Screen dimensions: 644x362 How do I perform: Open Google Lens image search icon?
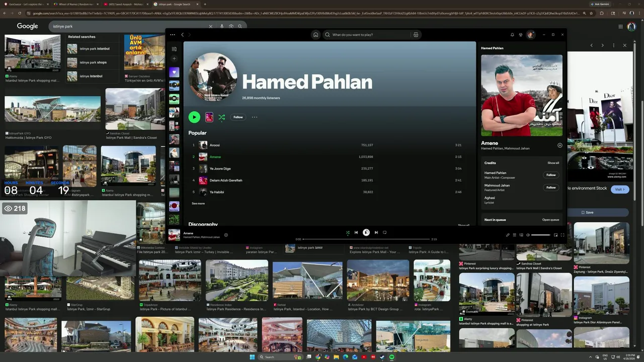(x=231, y=26)
